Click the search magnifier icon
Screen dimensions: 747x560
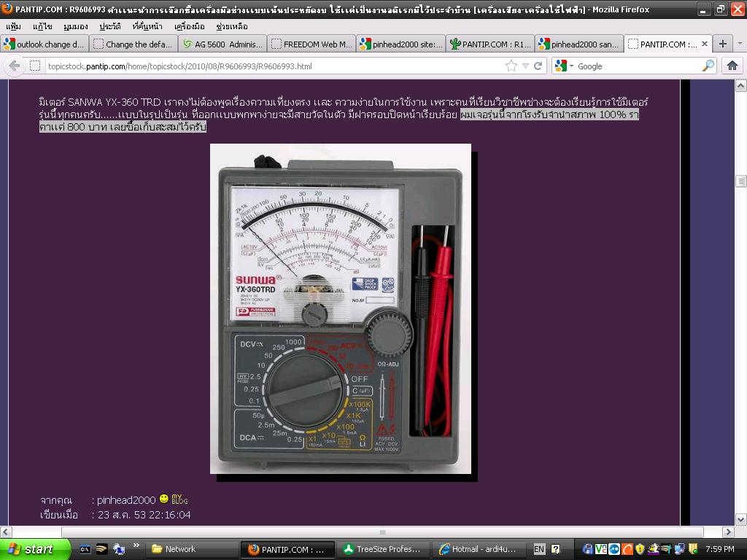click(x=708, y=66)
